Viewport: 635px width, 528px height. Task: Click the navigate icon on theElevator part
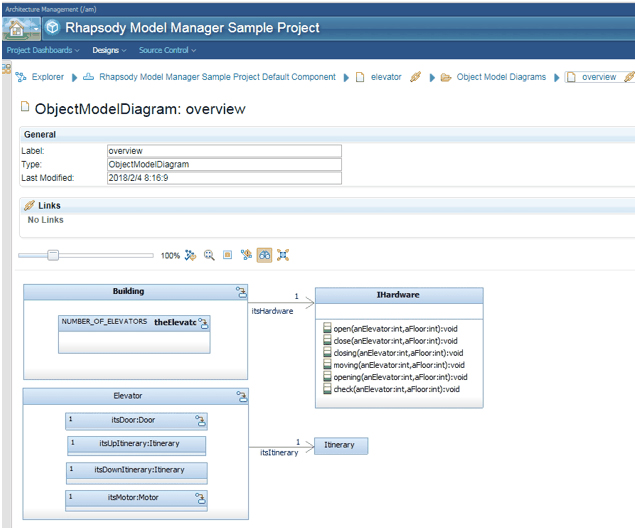click(204, 323)
